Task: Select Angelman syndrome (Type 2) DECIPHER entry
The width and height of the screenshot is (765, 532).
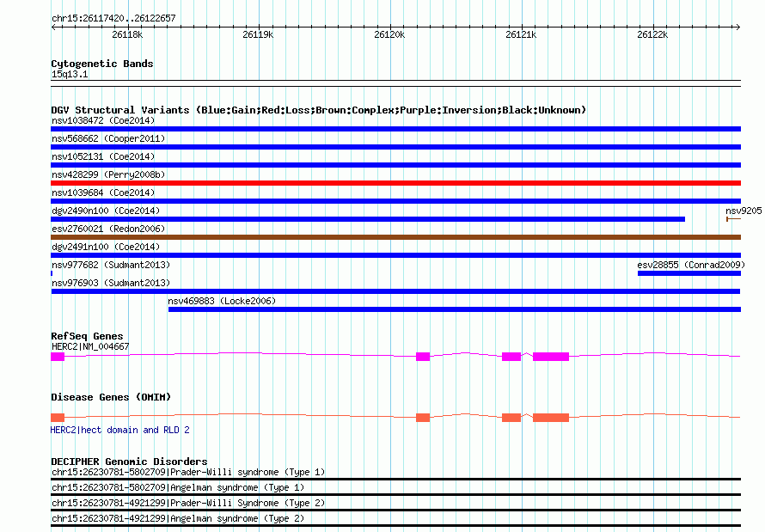Action: coord(178,518)
